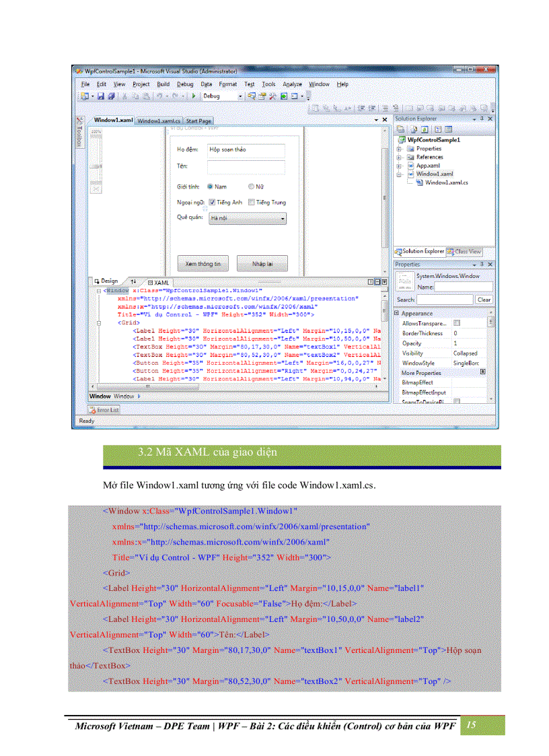The height and width of the screenshot is (756, 549).
Task: Open the Format menu
Action: (x=229, y=84)
